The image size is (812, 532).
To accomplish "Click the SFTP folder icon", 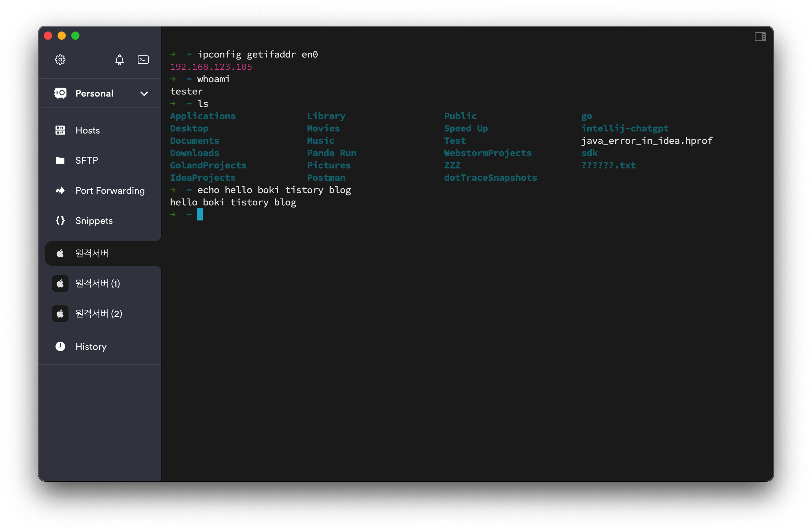I will click(x=60, y=160).
